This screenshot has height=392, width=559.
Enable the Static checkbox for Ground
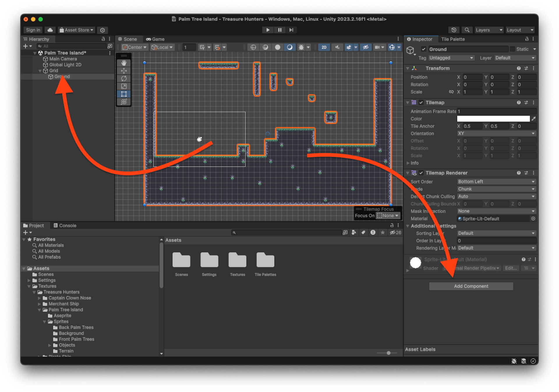click(512, 49)
